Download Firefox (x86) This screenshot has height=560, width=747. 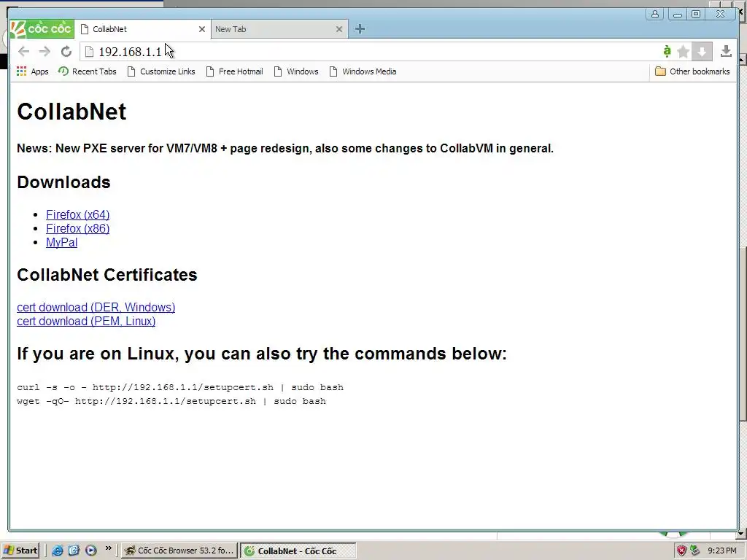pos(77,228)
